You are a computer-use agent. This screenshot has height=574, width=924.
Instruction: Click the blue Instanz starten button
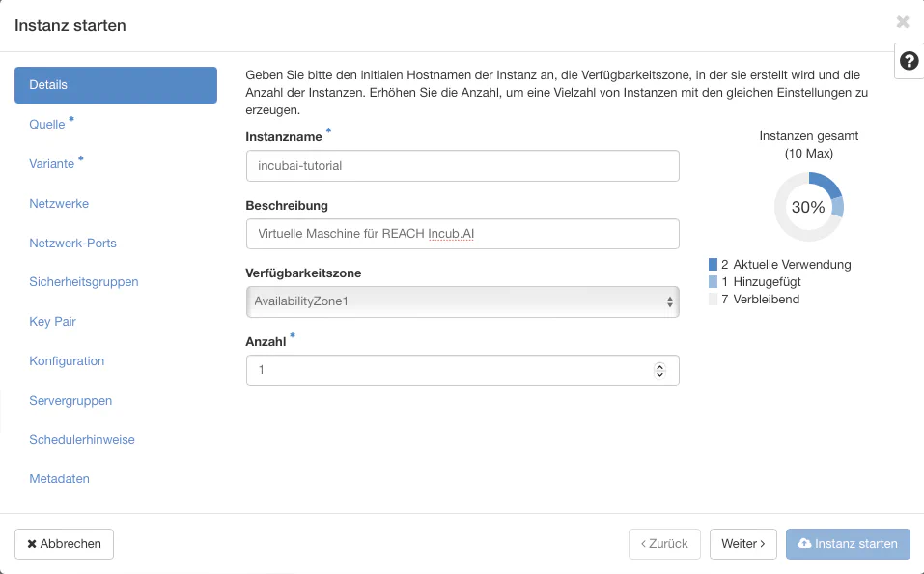848,544
